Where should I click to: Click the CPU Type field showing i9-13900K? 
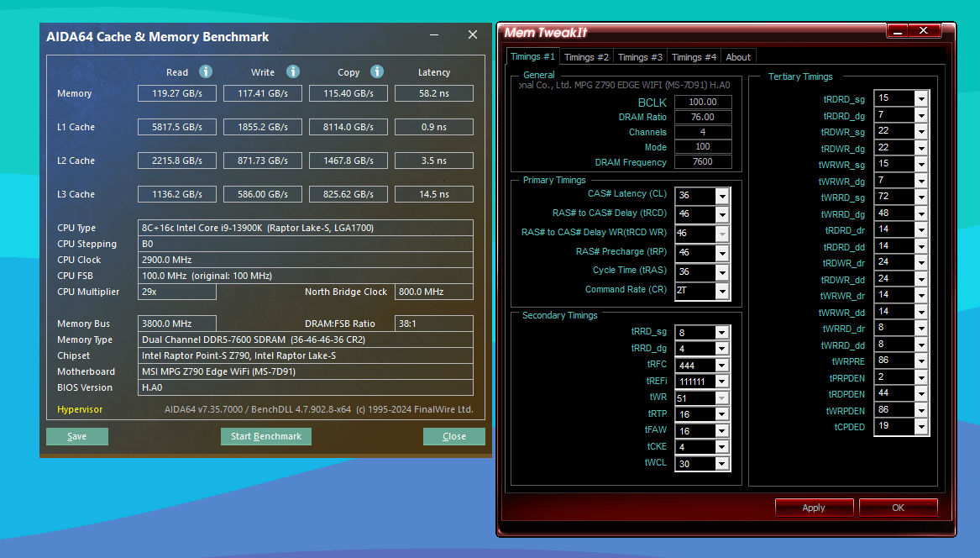tap(306, 228)
